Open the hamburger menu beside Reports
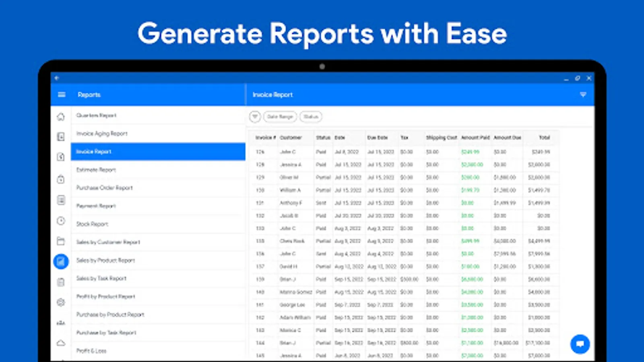 62,95
